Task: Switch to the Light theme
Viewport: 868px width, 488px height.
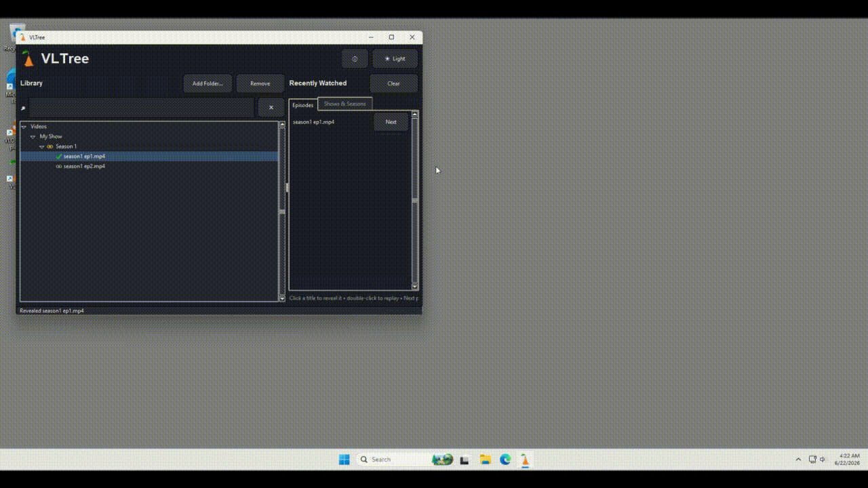Action: (395, 59)
